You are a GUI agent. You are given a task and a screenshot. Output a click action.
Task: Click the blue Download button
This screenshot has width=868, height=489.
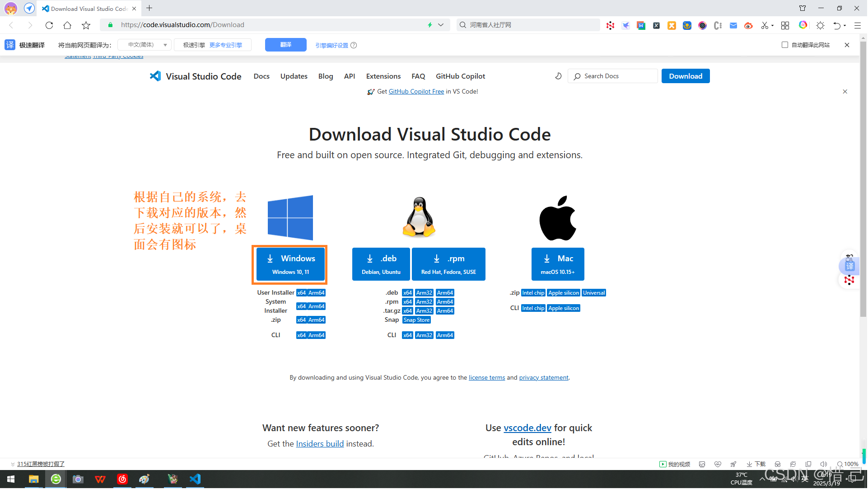686,76
